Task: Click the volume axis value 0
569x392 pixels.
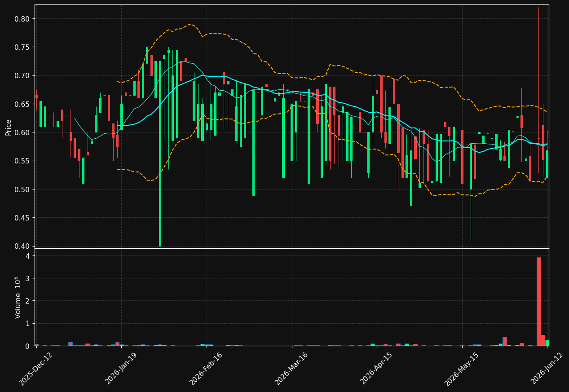Action: click(27, 346)
